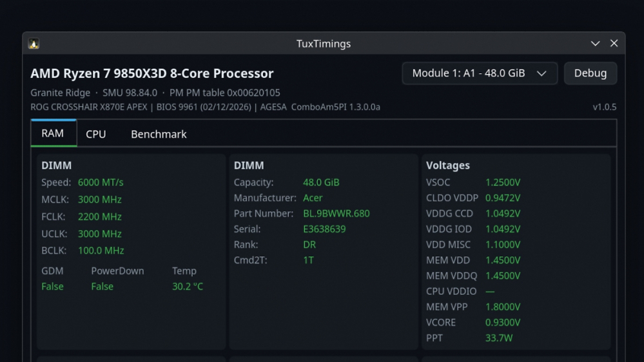Click the GDM False value

coord(53,287)
